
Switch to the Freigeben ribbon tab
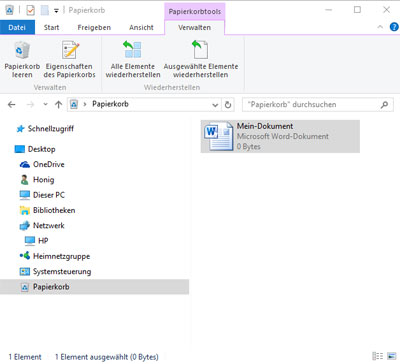pyautogui.click(x=94, y=28)
